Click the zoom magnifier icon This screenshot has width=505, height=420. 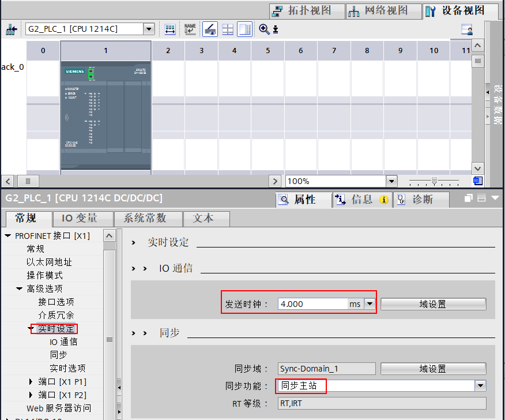[264, 29]
